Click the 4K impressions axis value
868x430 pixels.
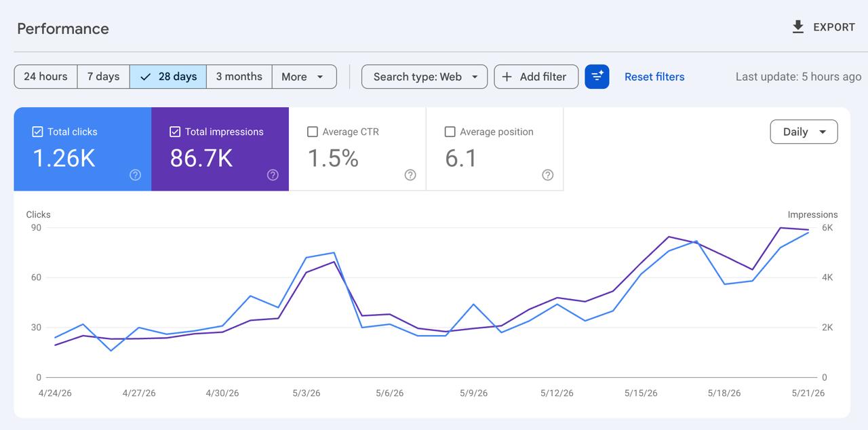(x=827, y=277)
